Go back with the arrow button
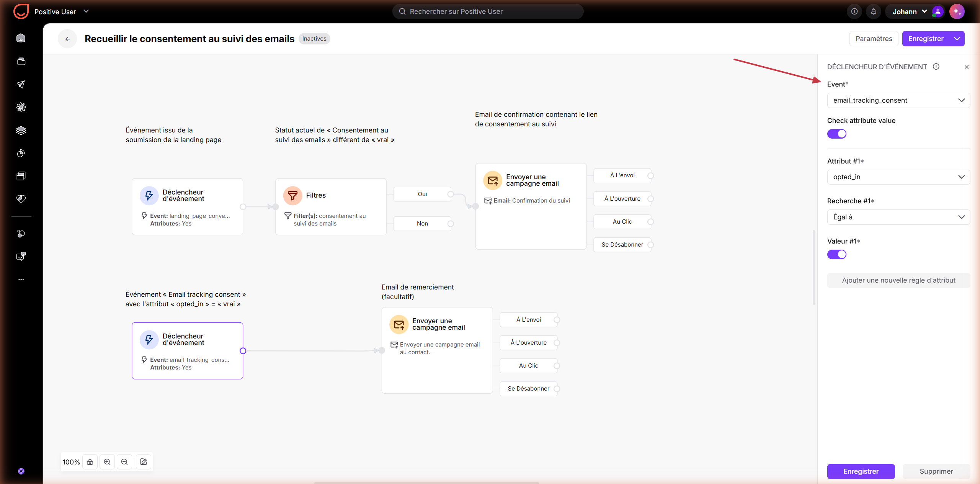 [x=67, y=39]
